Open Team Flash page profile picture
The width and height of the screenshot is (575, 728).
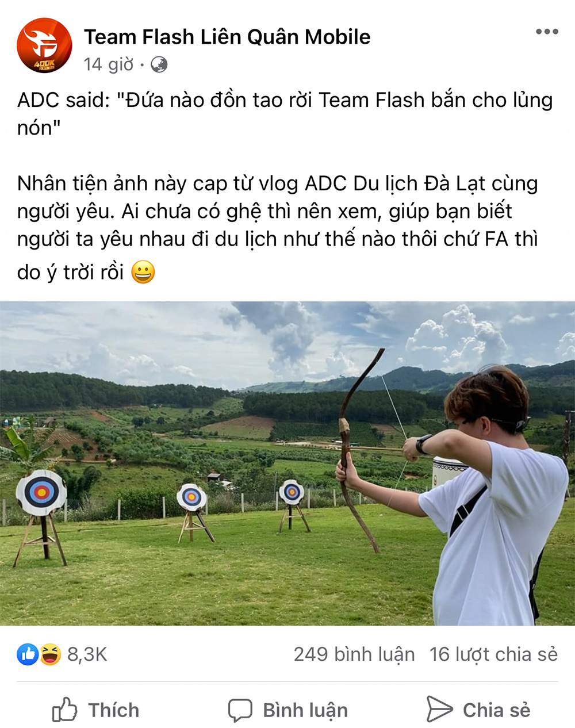click(44, 46)
